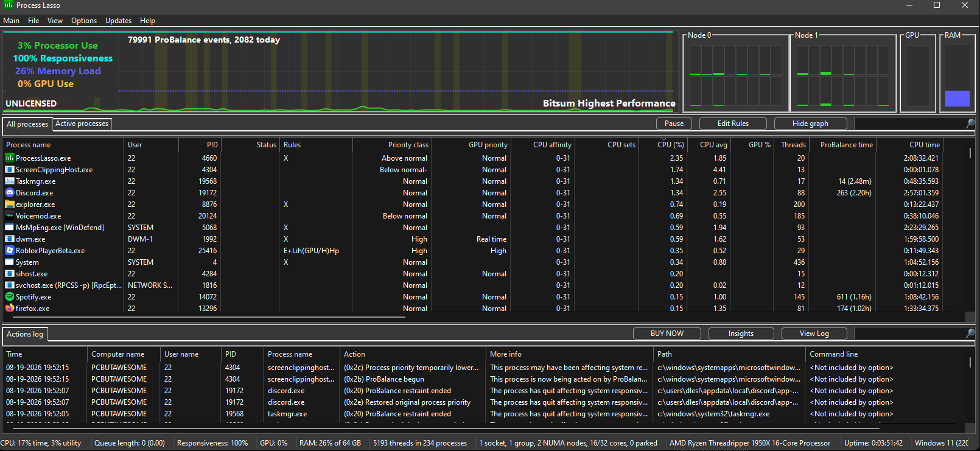Click the MsMpEng.exe process icon
Screen dimensions: 980x451
tap(10, 228)
